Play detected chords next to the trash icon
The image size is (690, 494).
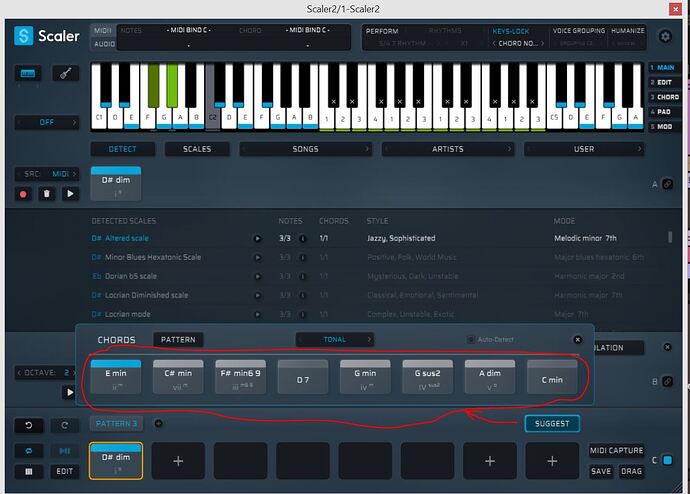(70, 194)
